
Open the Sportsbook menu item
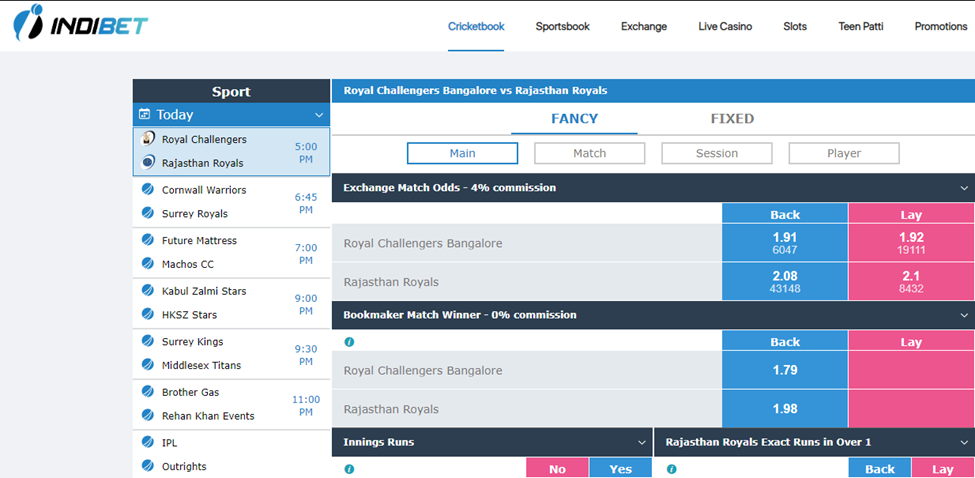click(563, 27)
